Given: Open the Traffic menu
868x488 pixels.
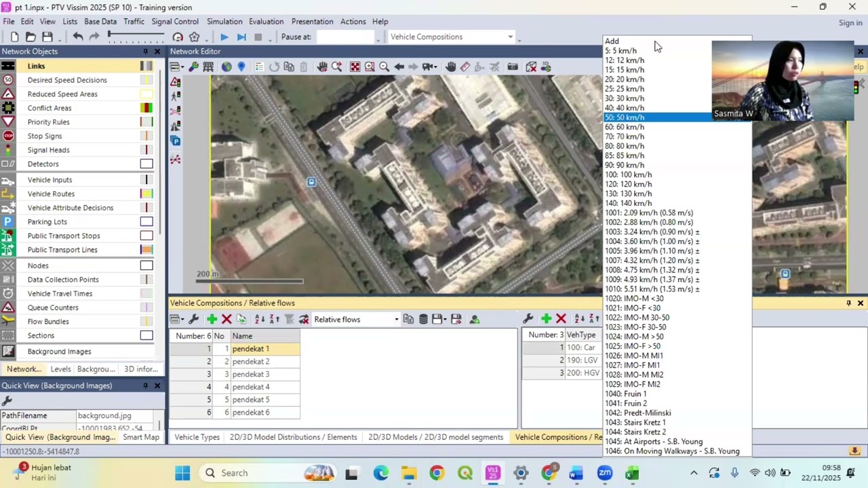Looking at the screenshot, I should pyautogui.click(x=134, y=22).
